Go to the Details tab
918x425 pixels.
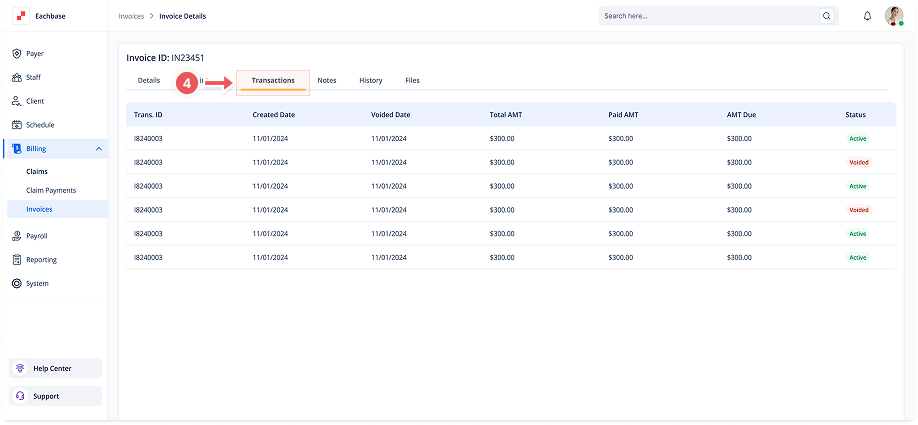click(x=148, y=80)
